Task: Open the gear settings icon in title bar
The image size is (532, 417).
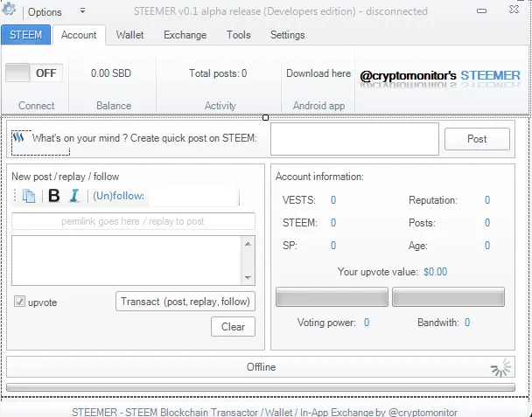Action: coord(9,9)
